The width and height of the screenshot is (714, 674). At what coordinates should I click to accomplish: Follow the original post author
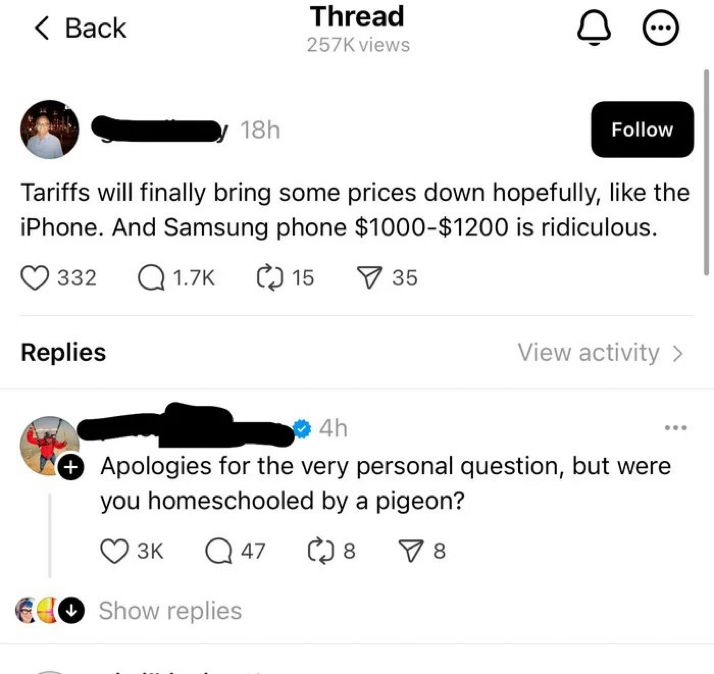(643, 129)
